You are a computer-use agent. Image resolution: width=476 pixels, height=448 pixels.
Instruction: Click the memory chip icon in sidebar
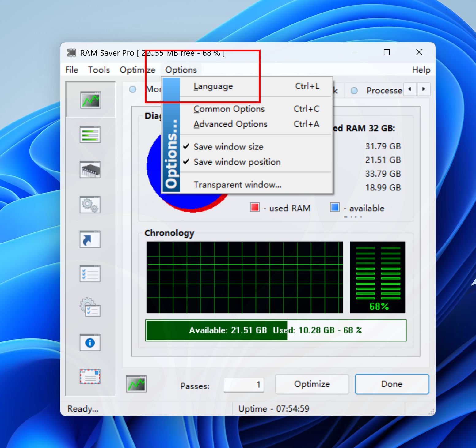pos(90,170)
